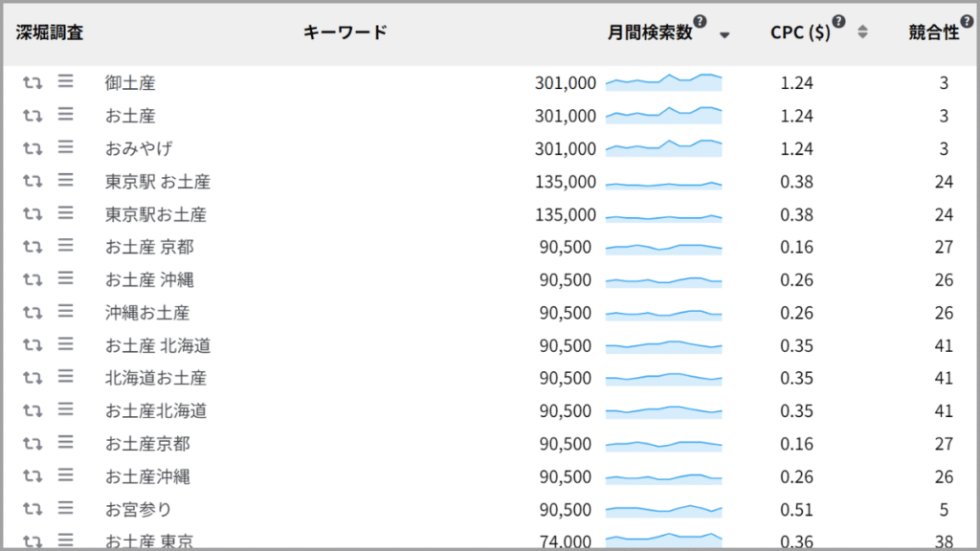The width and height of the screenshot is (980, 551).
Task: Click the trend sparkline for お宮参り
Action: coord(663,509)
